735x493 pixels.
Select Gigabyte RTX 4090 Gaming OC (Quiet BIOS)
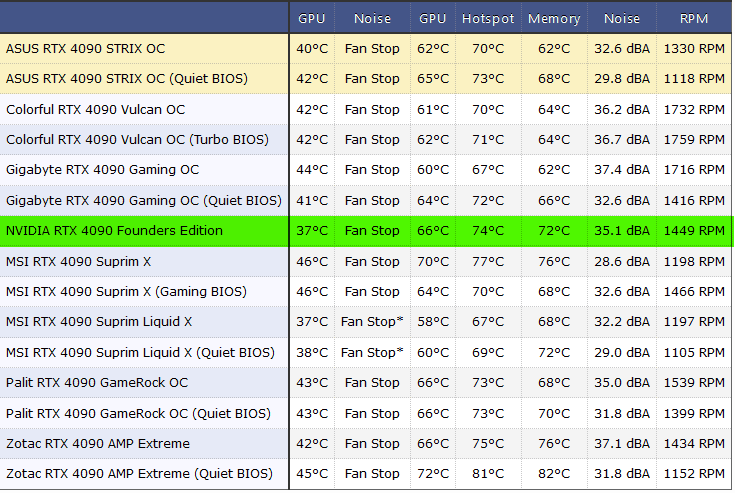pyautogui.click(x=143, y=201)
